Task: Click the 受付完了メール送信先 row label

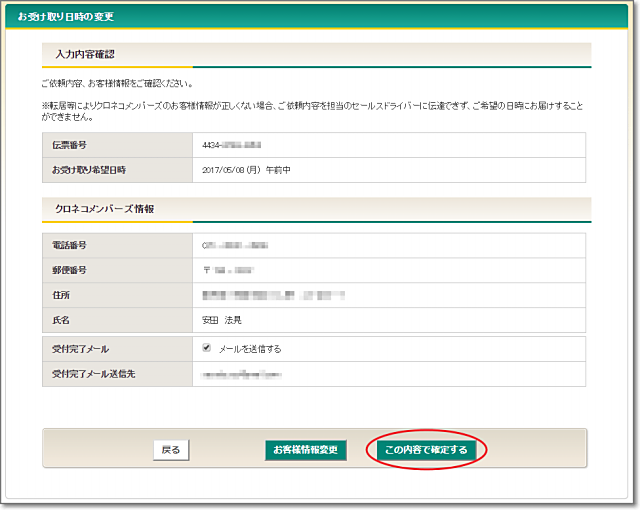Action: tap(94, 374)
